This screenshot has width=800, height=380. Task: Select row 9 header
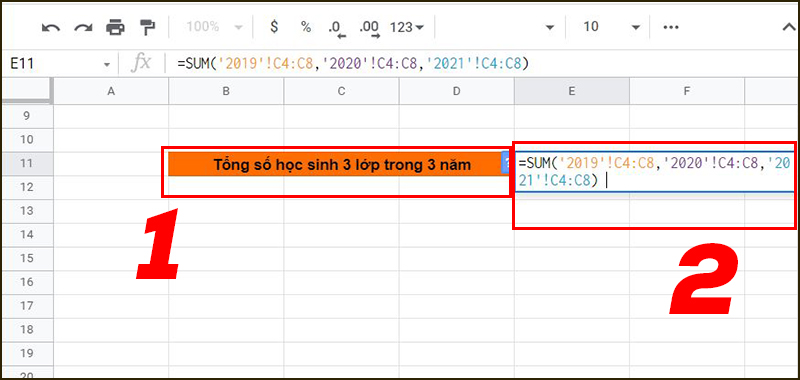(x=27, y=116)
